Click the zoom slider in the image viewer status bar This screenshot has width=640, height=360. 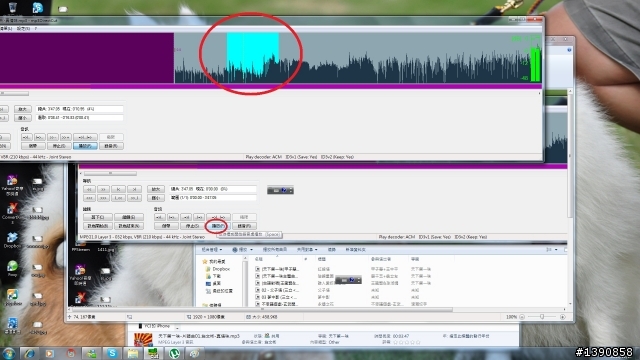(542, 317)
